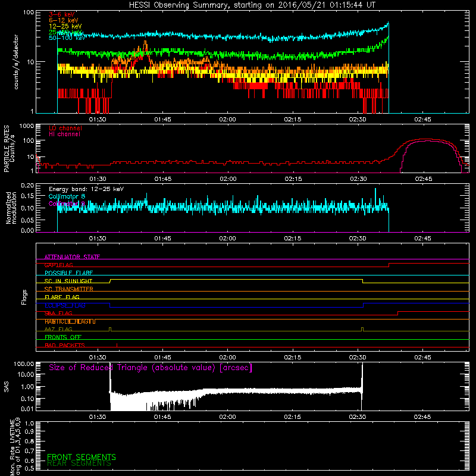This screenshot has width=476, height=476.
Task: Click the BAD_PACKETS flag label
Action: [x=65, y=346]
